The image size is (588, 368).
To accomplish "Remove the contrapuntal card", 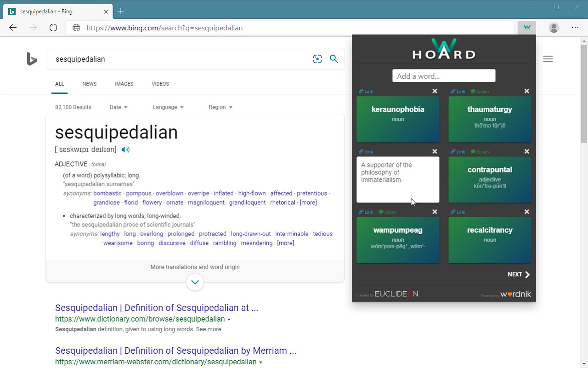I will 527,151.
